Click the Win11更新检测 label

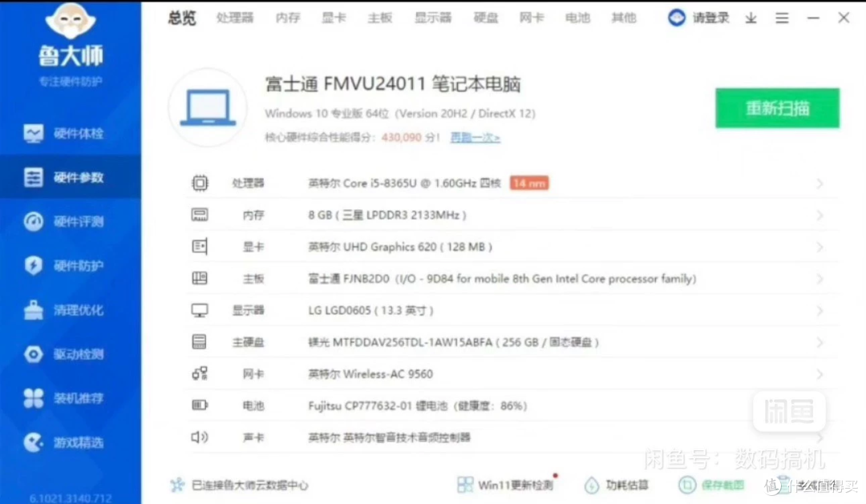(x=515, y=485)
